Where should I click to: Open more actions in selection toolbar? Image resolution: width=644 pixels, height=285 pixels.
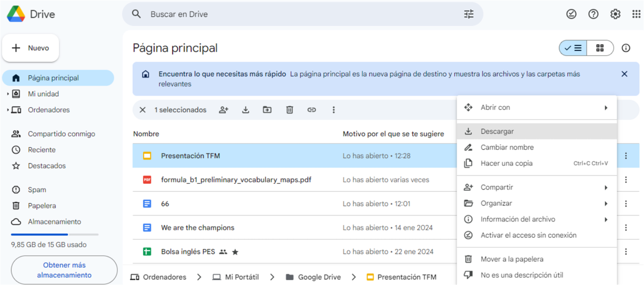334,110
